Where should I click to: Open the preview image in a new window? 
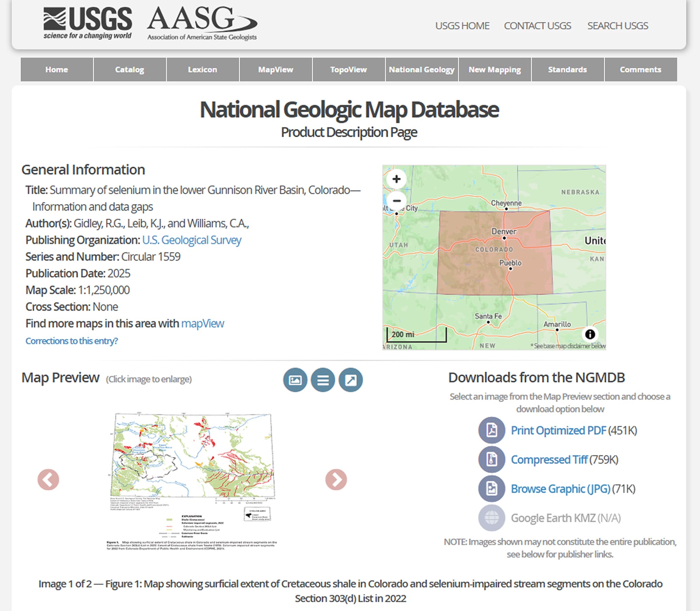350,380
